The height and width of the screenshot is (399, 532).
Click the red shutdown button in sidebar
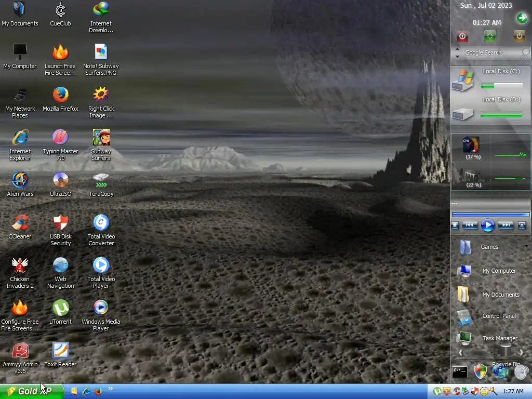(x=462, y=36)
